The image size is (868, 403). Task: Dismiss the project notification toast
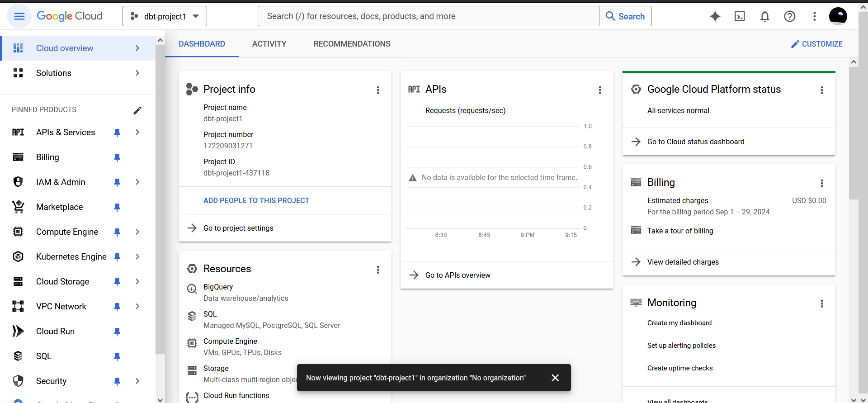click(555, 378)
